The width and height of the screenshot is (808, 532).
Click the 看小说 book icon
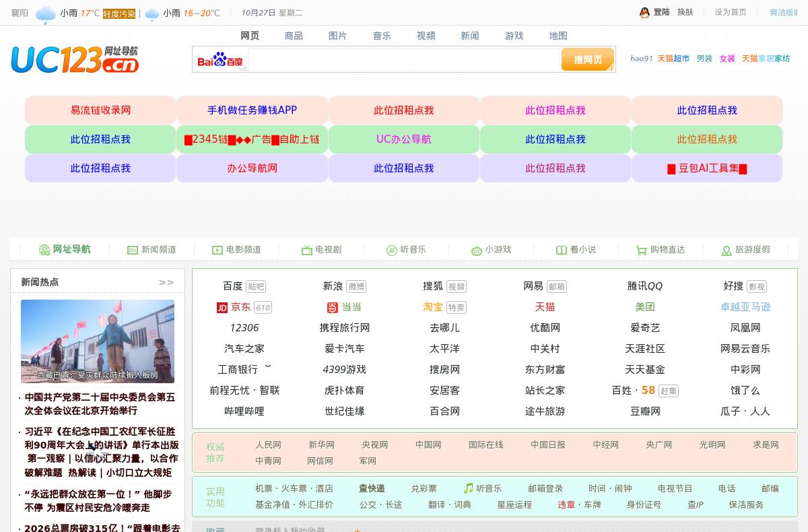tap(562, 250)
